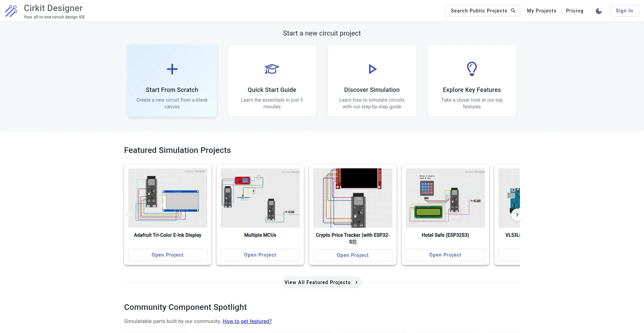Viewport: 644px width, 333px height.
Task: Click the Start From Scratch title
Action: [172, 90]
